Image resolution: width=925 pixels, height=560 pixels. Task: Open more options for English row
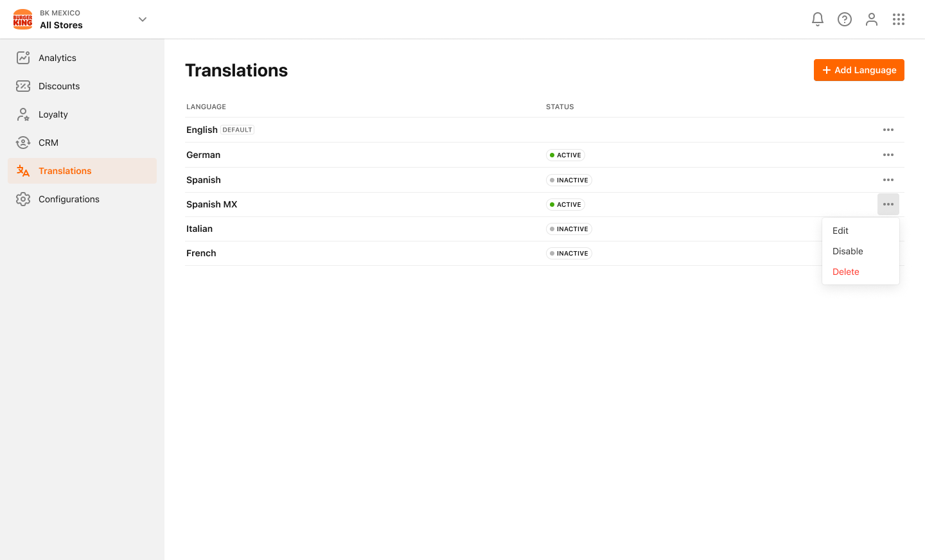tap(888, 130)
